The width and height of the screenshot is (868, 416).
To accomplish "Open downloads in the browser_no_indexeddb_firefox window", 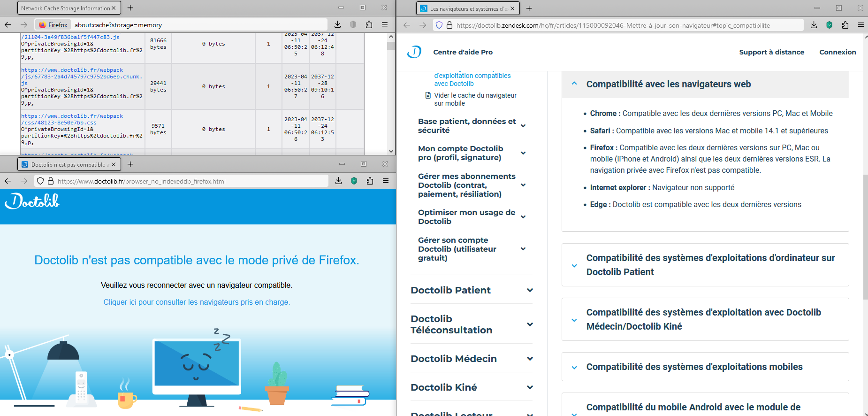I will tap(338, 181).
